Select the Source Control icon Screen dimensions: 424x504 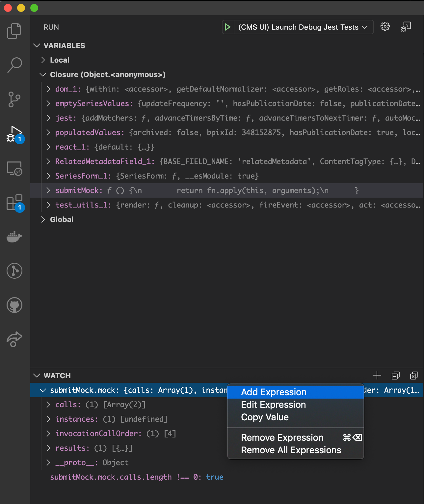(x=14, y=99)
